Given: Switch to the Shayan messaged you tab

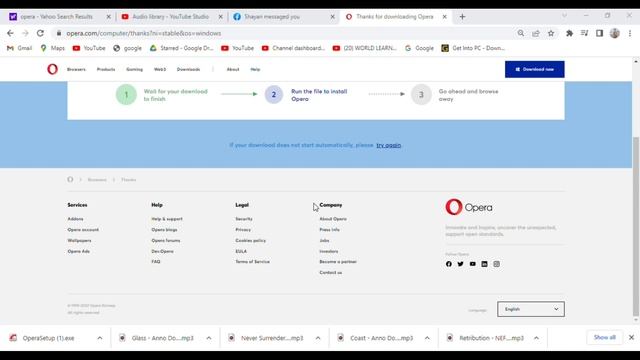Looking at the screenshot, I should tap(271, 17).
